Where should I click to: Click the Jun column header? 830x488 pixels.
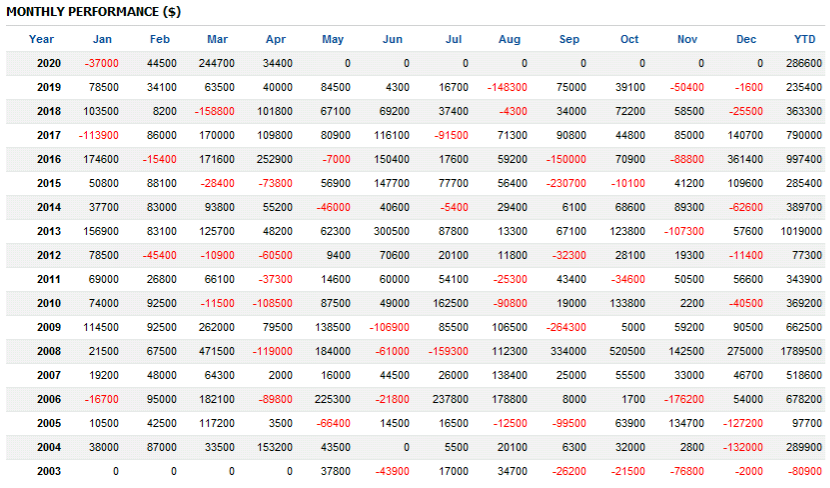[393, 39]
